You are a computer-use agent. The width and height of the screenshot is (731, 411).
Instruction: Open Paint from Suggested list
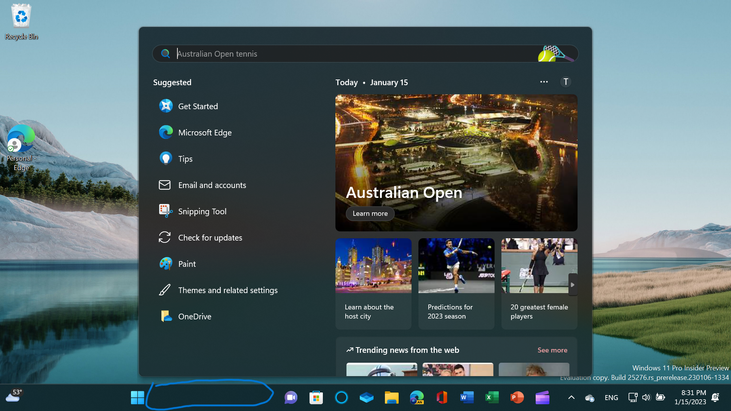click(177, 264)
